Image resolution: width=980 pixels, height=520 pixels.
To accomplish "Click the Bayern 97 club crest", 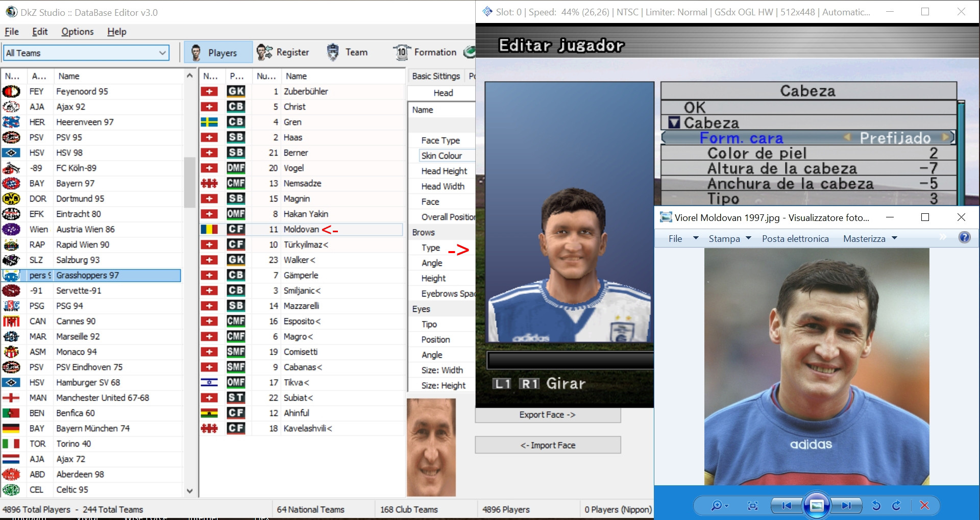I will pos(11,183).
